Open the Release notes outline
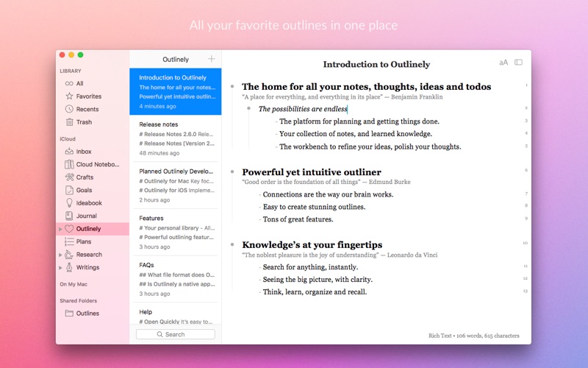 tap(176, 138)
